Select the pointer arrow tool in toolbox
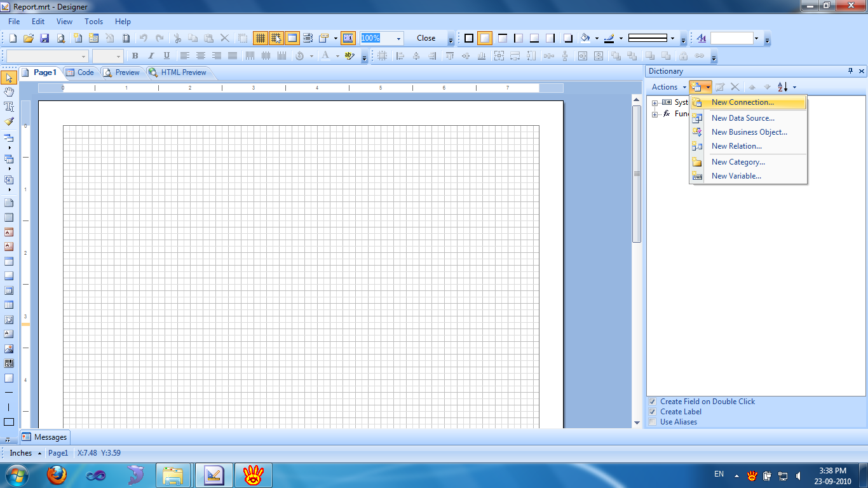Screen dimensions: 868x488 [9, 78]
